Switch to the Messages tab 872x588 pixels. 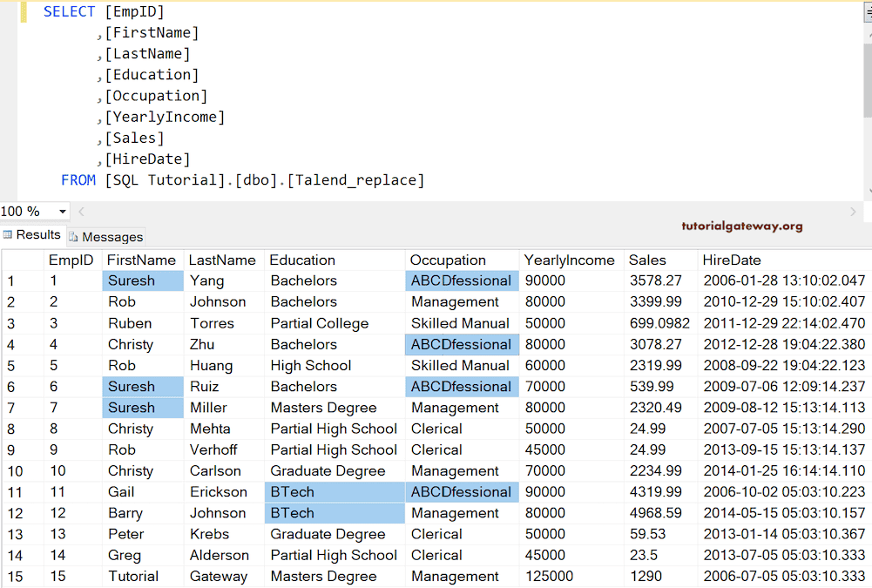[x=106, y=237]
